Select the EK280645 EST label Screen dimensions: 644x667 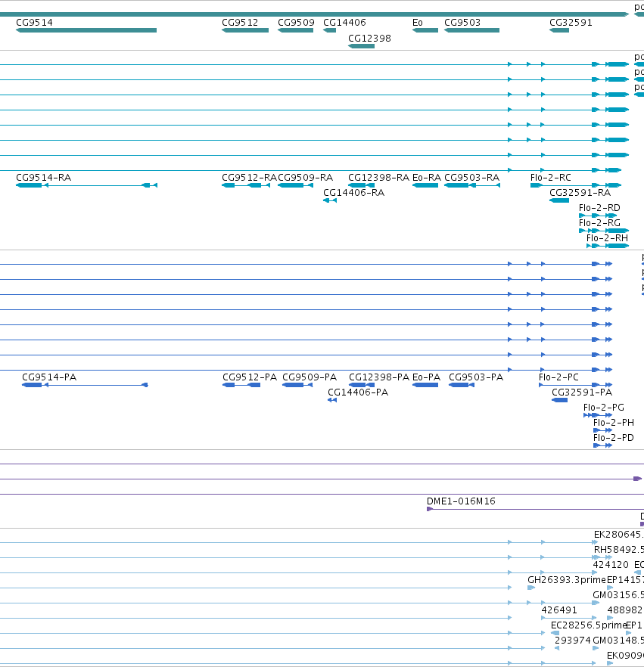[x=618, y=535]
